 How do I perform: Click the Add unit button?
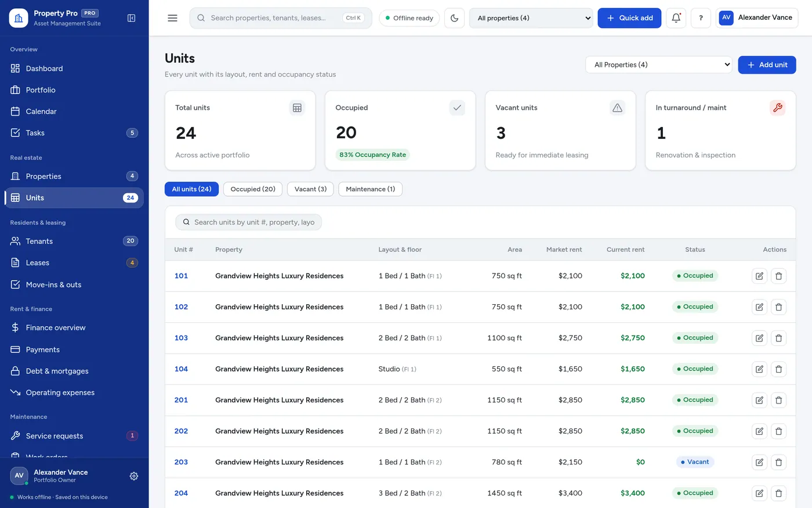pos(767,64)
